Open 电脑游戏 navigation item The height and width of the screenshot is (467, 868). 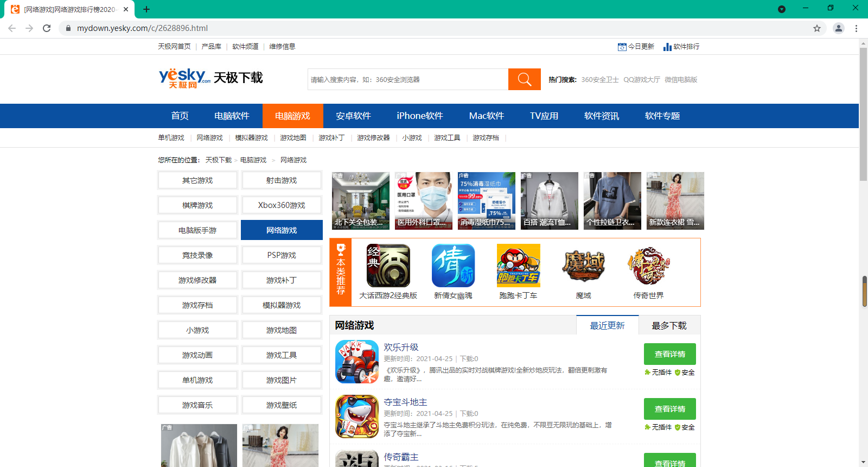tap(292, 116)
